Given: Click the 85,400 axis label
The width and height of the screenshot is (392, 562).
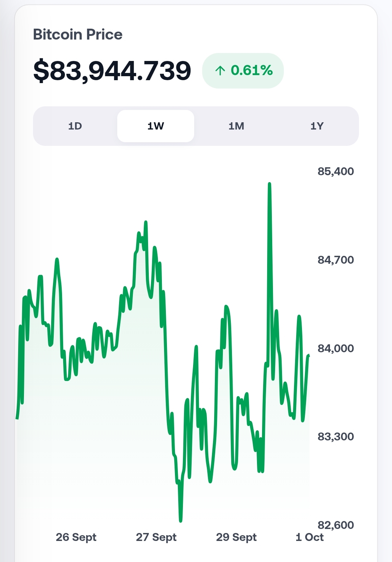Looking at the screenshot, I should pyautogui.click(x=336, y=171).
